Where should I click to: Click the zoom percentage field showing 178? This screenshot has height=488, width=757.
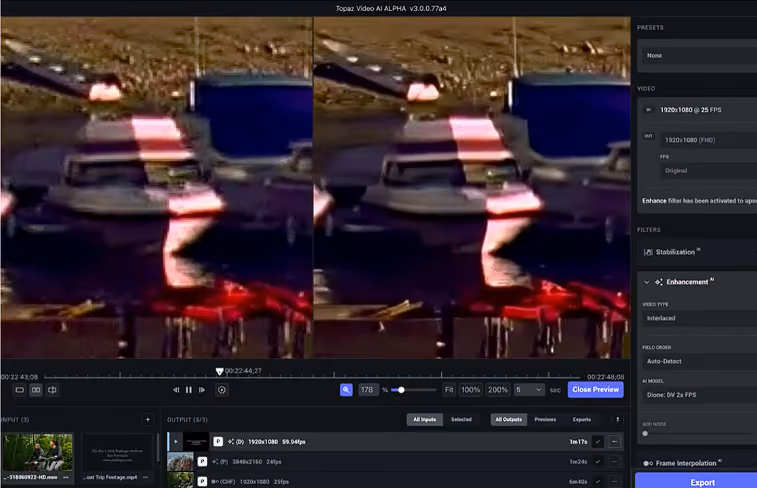(368, 390)
